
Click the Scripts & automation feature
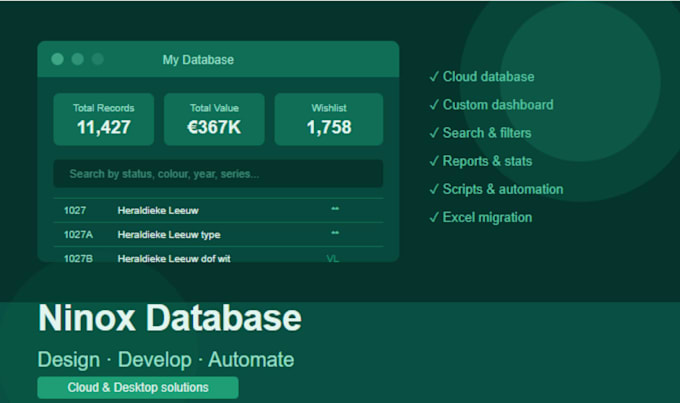496,190
